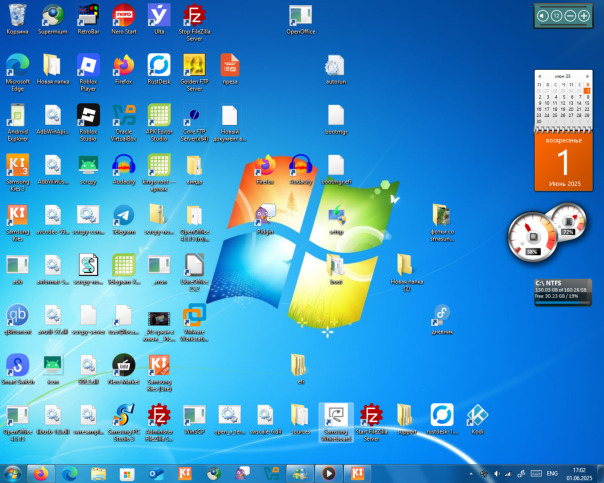The image size is (604, 483).
Task: Go to next month in calendar gadget
Action: 587,76
